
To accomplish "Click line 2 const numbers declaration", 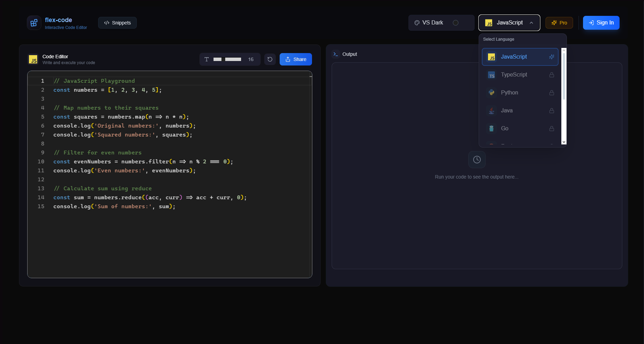I will (107, 90).
